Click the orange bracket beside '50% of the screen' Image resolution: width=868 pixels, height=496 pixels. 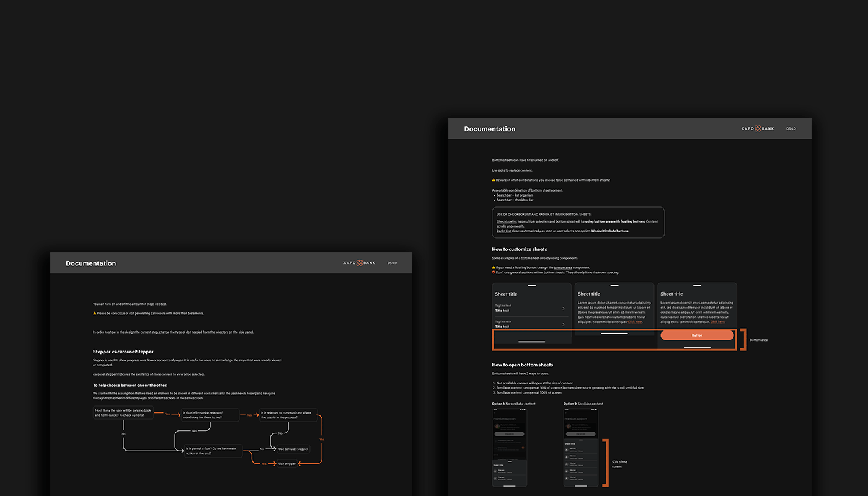[x=605, y=462]
